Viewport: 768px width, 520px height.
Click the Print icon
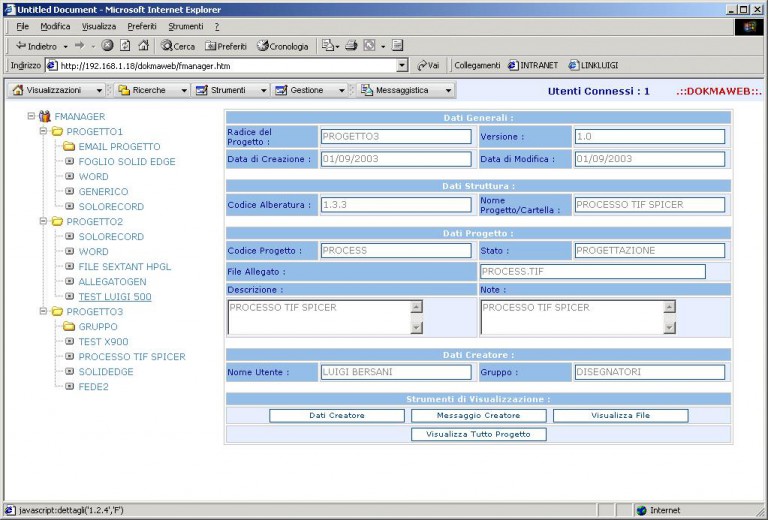[x=351, y=46]
